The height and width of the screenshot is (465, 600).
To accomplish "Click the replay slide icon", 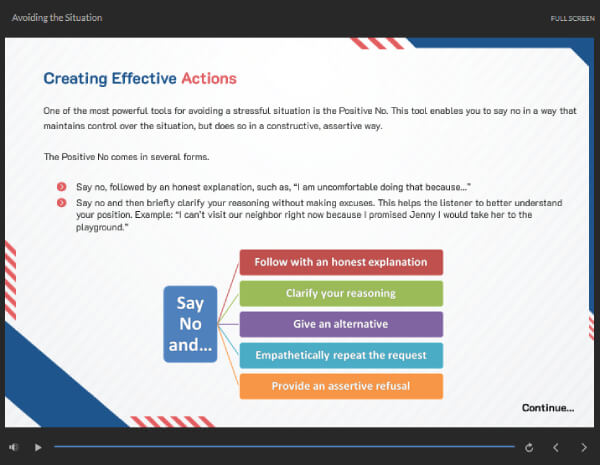I will [529, 447].
